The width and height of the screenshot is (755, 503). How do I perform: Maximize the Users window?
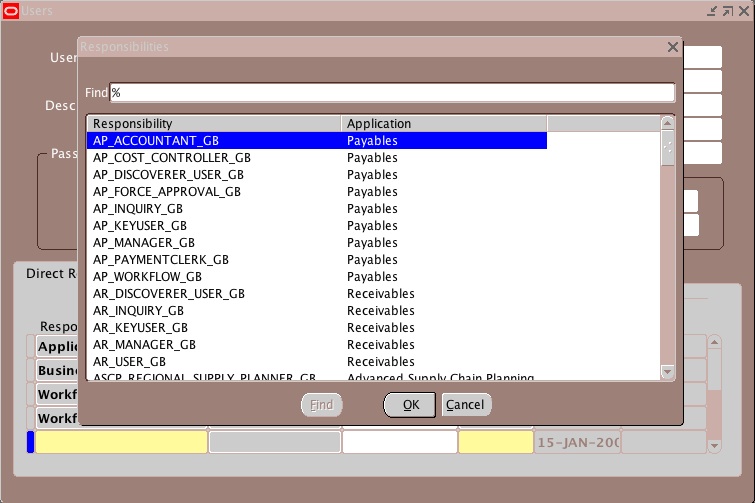click(x=728, y=11)
